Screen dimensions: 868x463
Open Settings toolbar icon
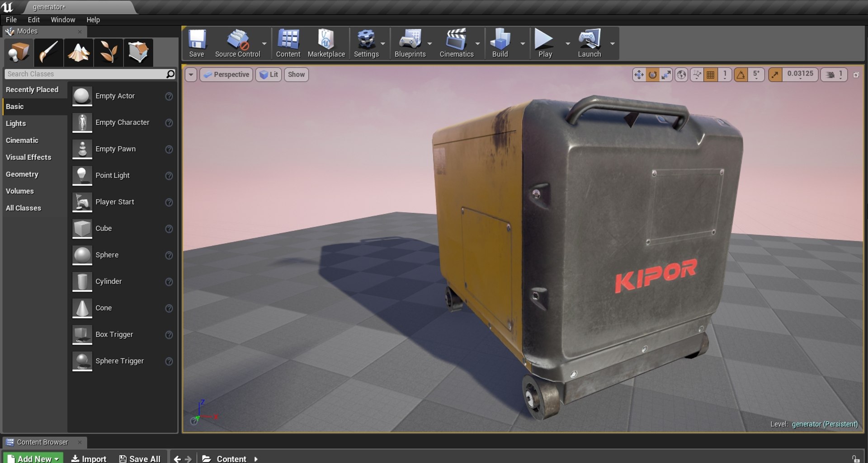pos(366,43)
